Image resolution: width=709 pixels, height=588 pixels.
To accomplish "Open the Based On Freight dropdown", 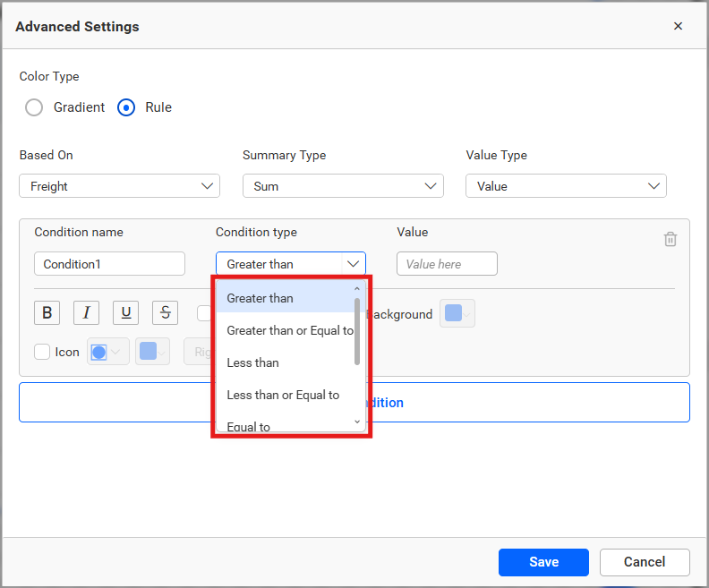I will [119, 186].
